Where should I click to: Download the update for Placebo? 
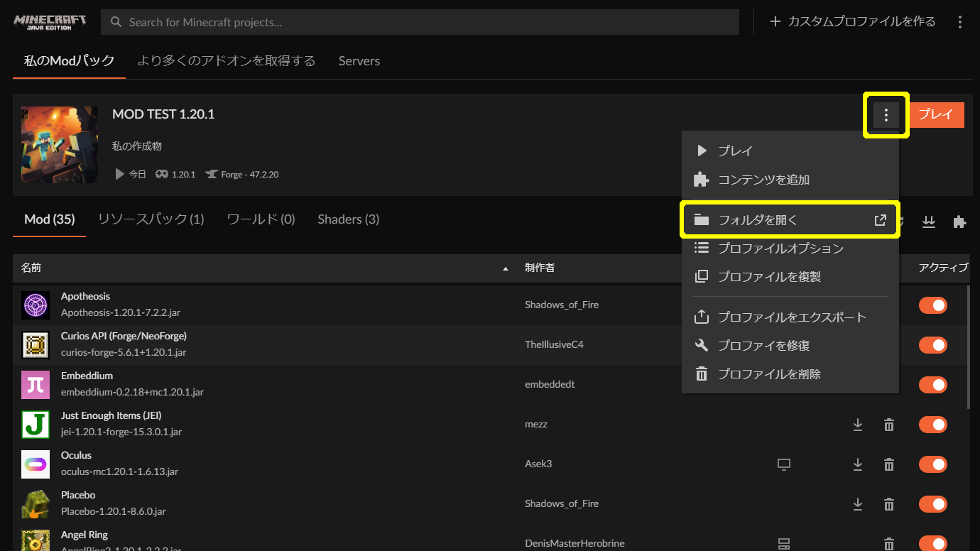point(858,504)
